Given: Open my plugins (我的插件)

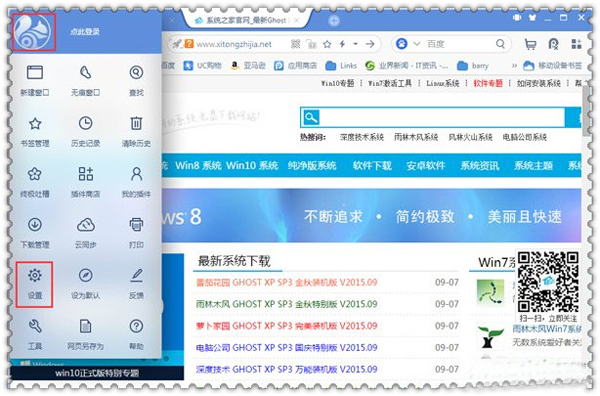Looking at the screenshot, I should point(136,183).
